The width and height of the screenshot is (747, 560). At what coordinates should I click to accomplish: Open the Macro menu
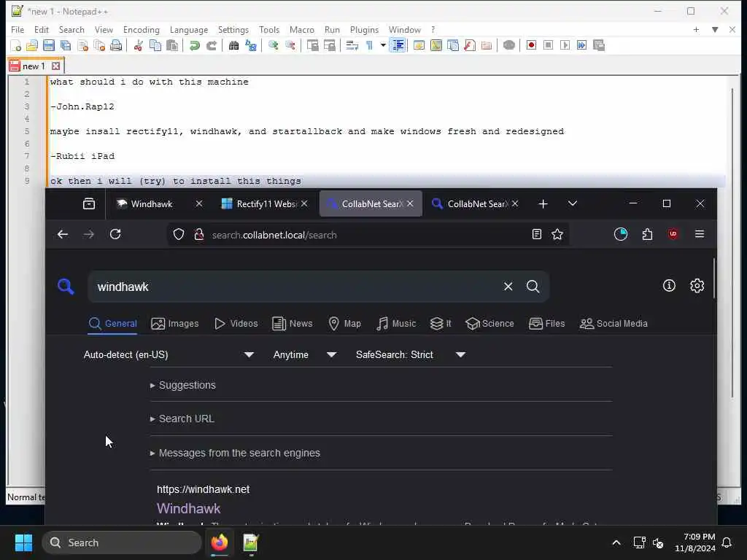(301, 29)
